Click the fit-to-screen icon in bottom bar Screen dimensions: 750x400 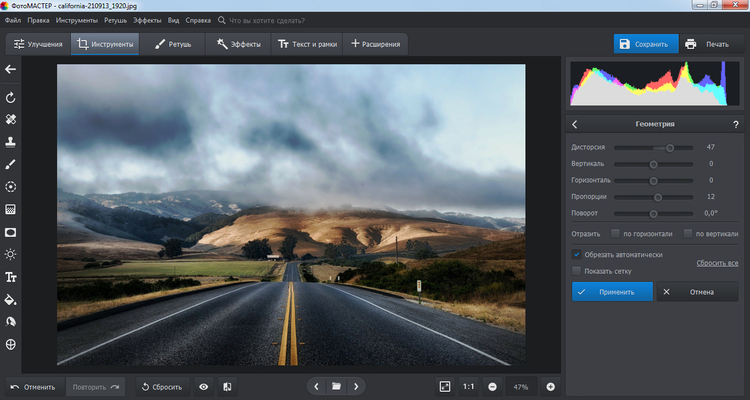(x=445, y=386)
